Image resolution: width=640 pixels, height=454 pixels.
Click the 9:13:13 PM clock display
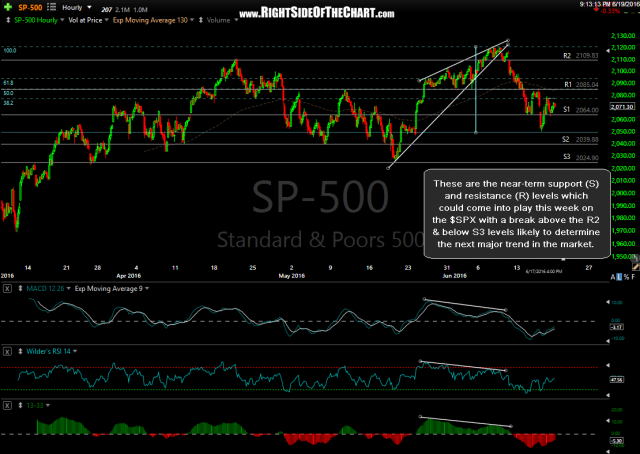(596, 4)
